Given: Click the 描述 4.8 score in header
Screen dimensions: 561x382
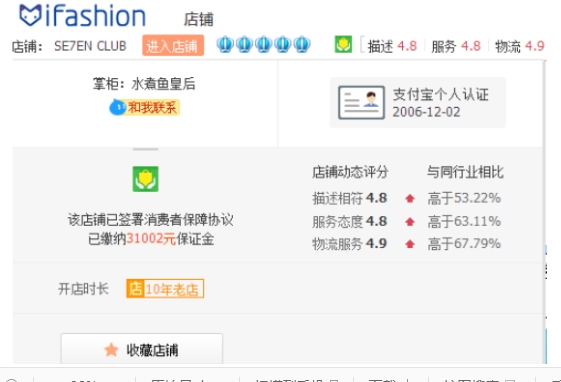Looking at the screenshot, I should (x=392, y=46).
